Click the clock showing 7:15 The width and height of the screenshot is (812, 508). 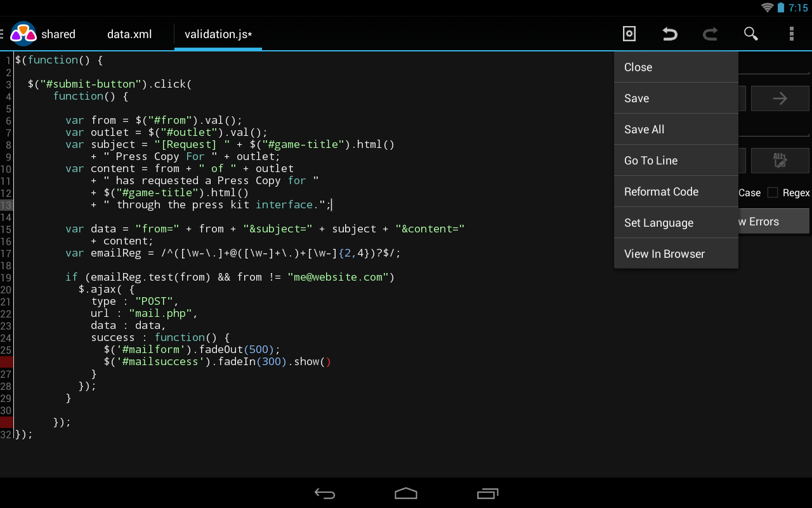pos(798,8)
